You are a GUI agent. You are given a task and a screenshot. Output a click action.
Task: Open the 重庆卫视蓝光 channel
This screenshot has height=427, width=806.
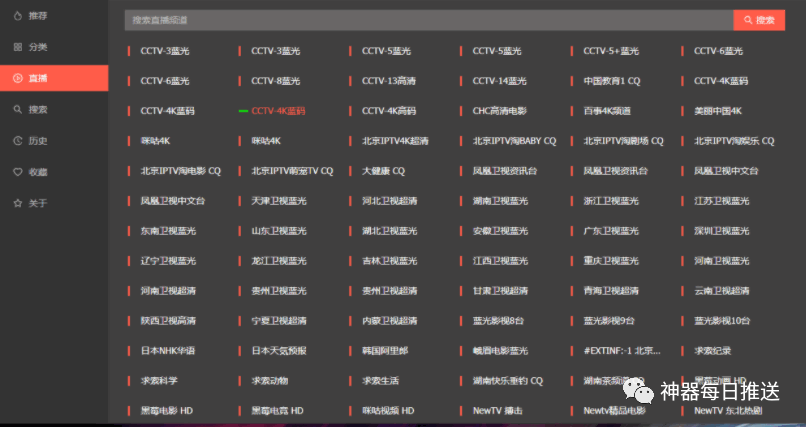tap(611, 261)
